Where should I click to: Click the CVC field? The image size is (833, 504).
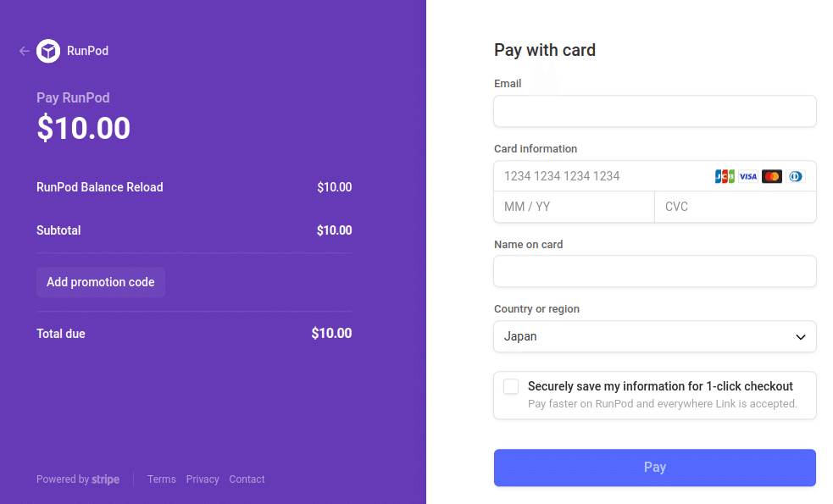[x=735, y=207]
